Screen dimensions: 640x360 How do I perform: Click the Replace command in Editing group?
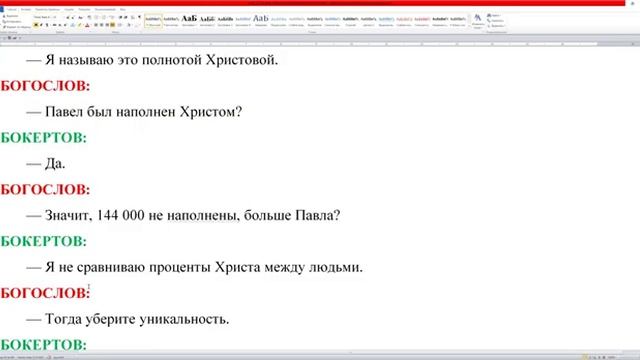click(x=496, y=20)
